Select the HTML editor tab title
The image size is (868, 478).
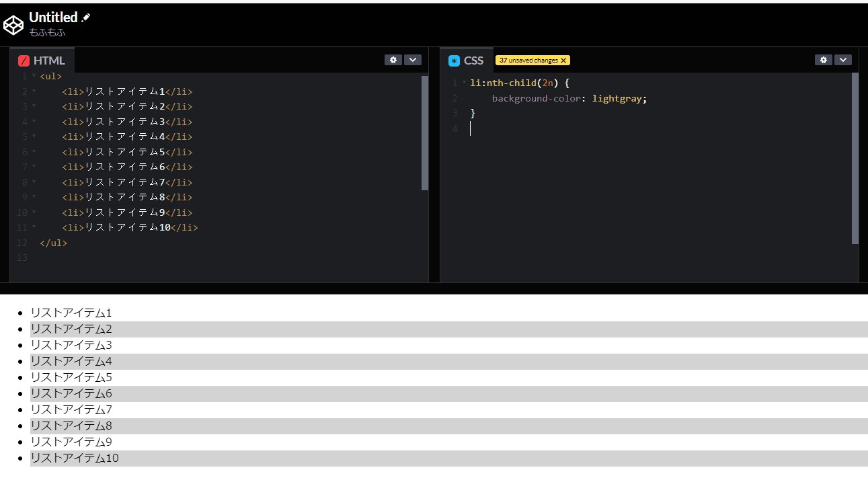tap(49, 61)
